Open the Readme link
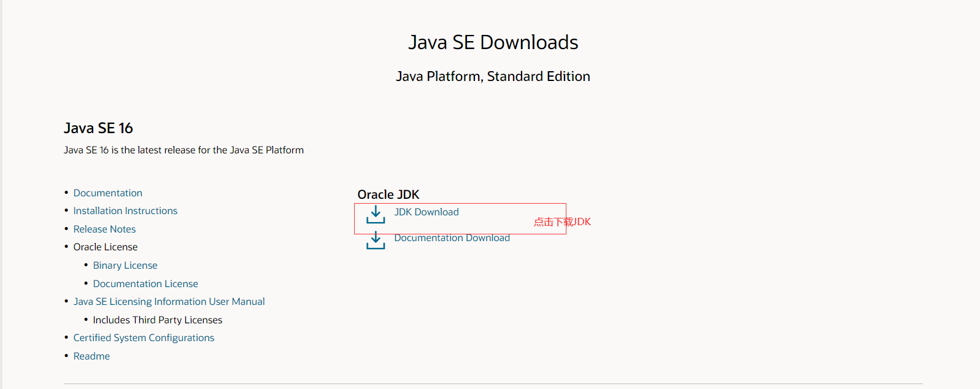The height and width of the screenshot is (389, 980). [x=91, y=356]
